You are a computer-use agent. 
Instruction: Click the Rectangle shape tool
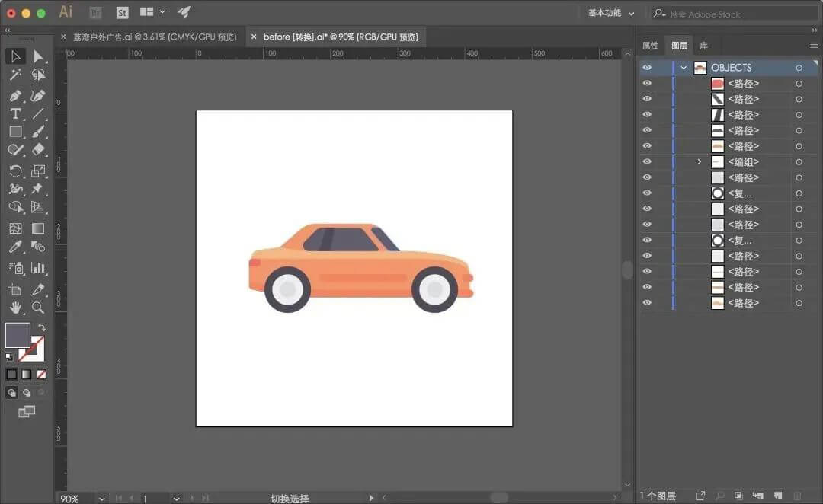tap(15, 132)
